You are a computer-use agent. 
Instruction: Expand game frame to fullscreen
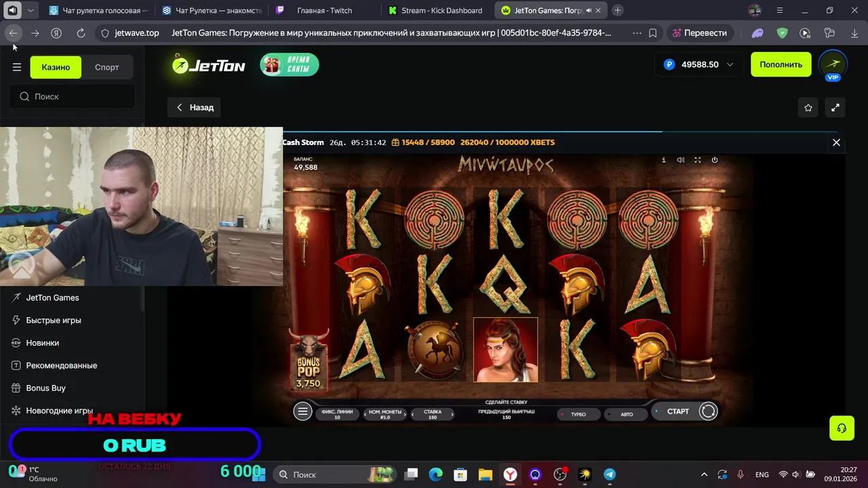coord(835,107)
